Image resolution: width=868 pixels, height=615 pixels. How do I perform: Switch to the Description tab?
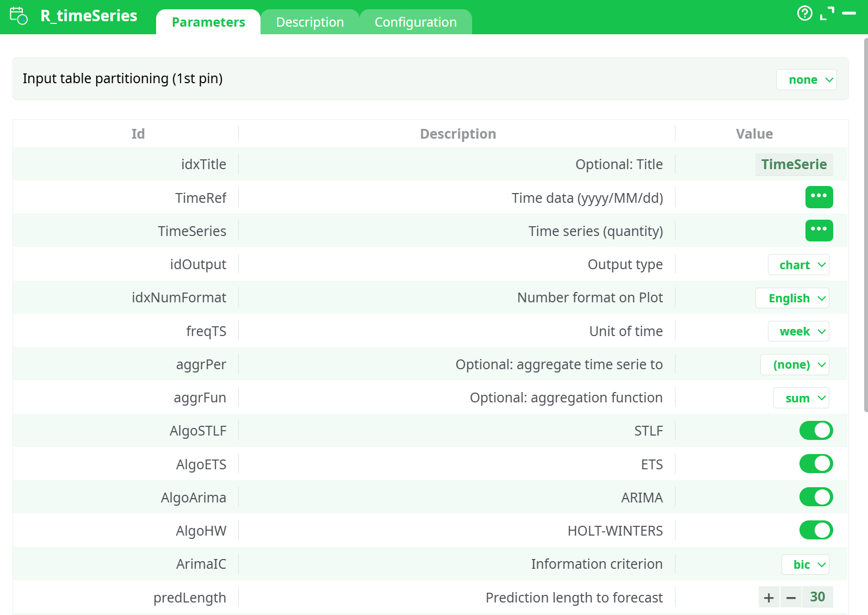pyautogui.click(x=309, y=22)
